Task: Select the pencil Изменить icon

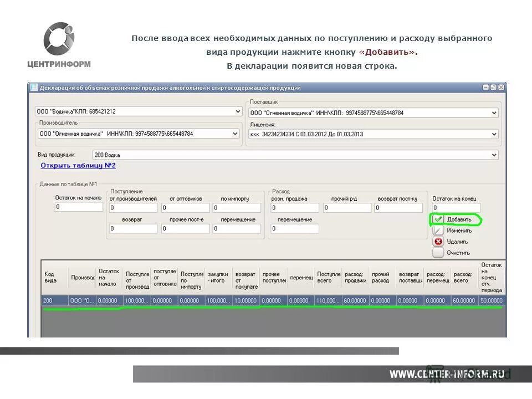Action: tap(439, 231)
